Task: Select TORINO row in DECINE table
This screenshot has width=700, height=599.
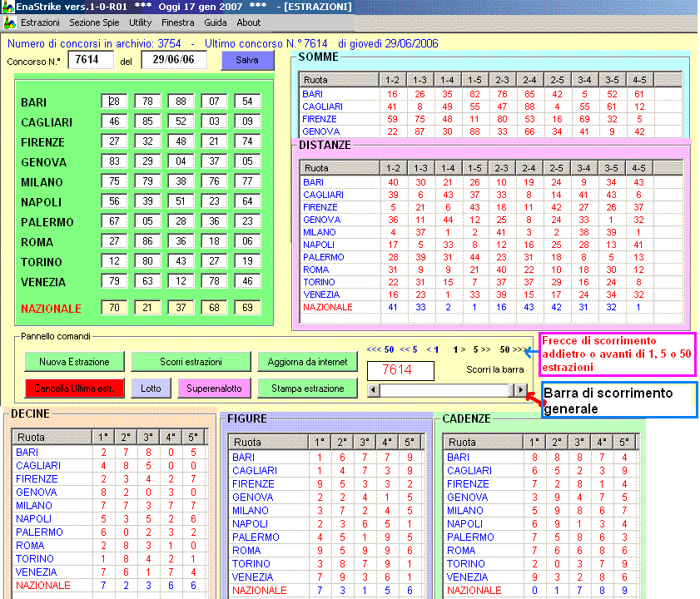Action: click(110, 559)
